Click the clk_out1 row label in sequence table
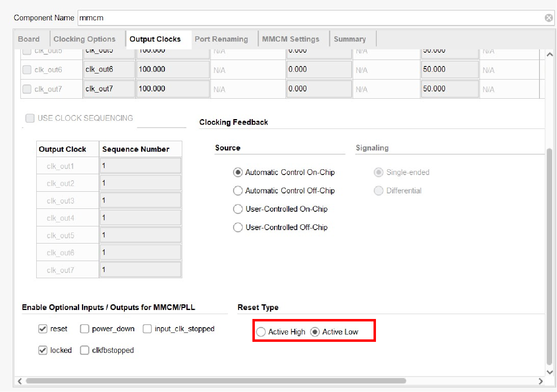The image size is (557, 392). click(x=60, y=166)
